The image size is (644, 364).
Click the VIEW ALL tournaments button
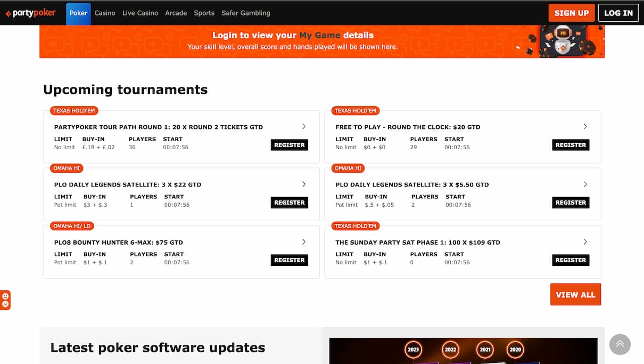(x=575, y=295)
